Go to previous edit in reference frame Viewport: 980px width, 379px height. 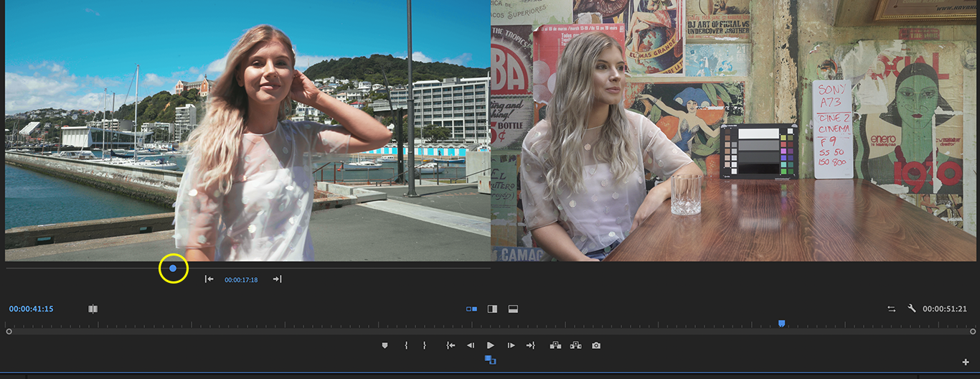(x=209, y=279)
